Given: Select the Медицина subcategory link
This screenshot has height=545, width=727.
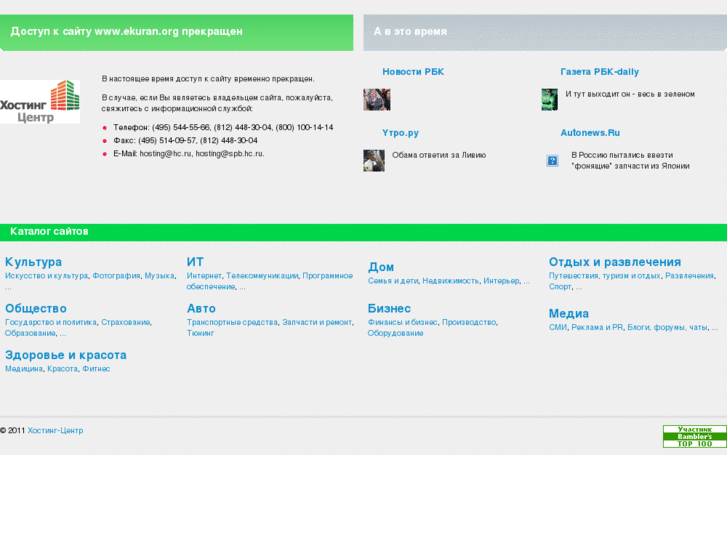Looking at the screenshot, I should pyautogui.click(x=24, y=369).
